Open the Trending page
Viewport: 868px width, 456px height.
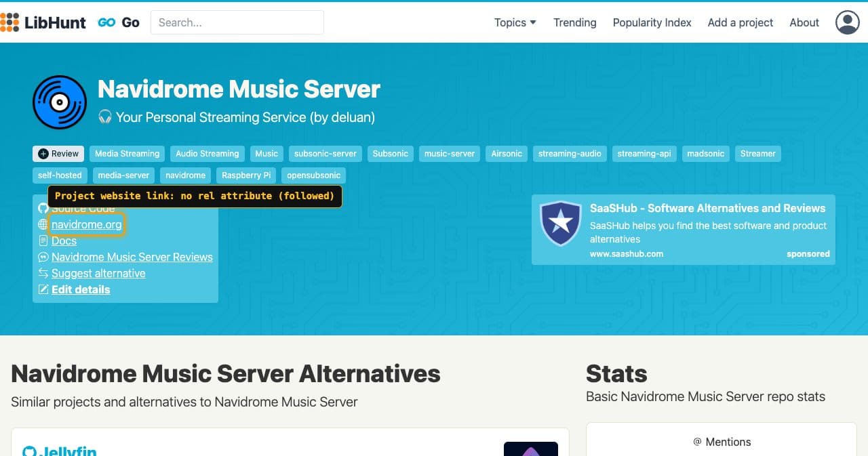pyautogui.click(x=575, y=22)
